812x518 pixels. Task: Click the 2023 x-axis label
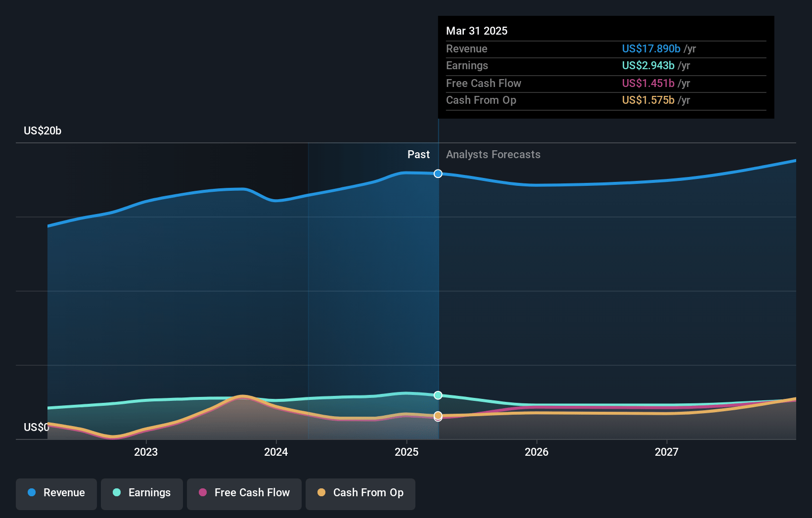point(146,452)
